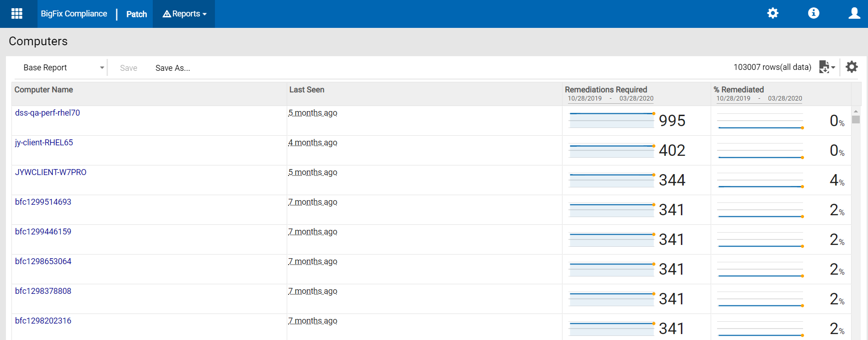Image resolution: width=868 pixels, height=340 pixels.
Task: Click the export report icon
Action: pyautogui.click(x=824, y=67)
